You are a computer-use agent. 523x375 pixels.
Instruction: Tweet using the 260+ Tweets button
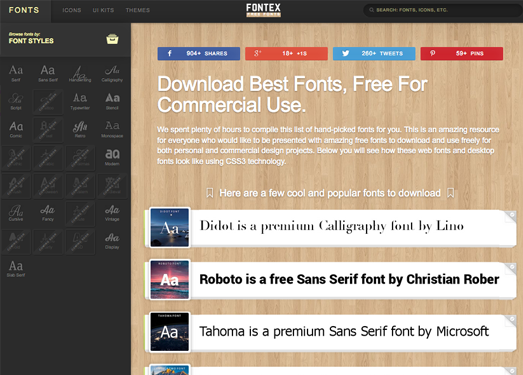tap(374, 53)
